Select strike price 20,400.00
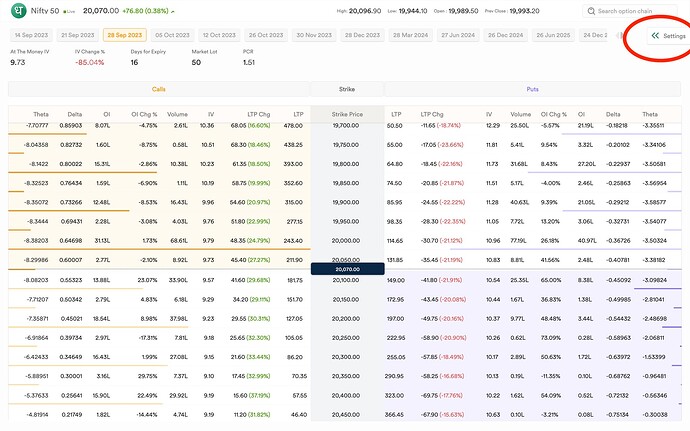The width and height of the screenshot is (690, 431). pos(346,395)
